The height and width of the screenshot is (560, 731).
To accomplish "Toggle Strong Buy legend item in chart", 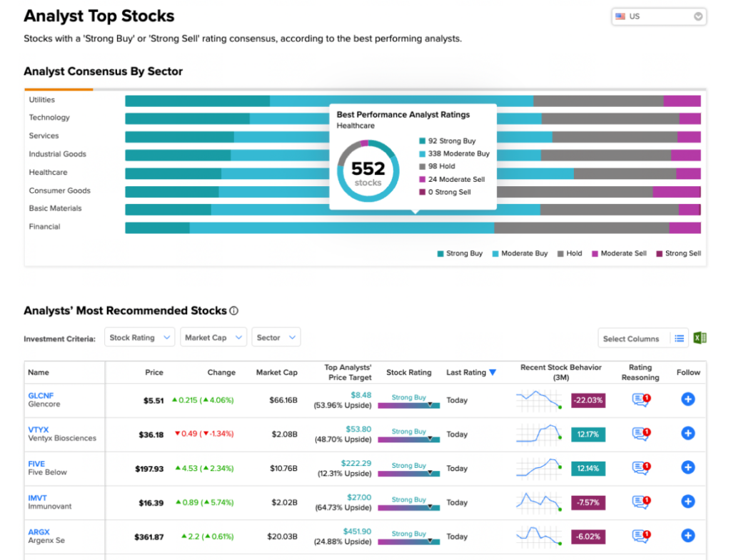I will pyautogui.click(x=460, y=253).
